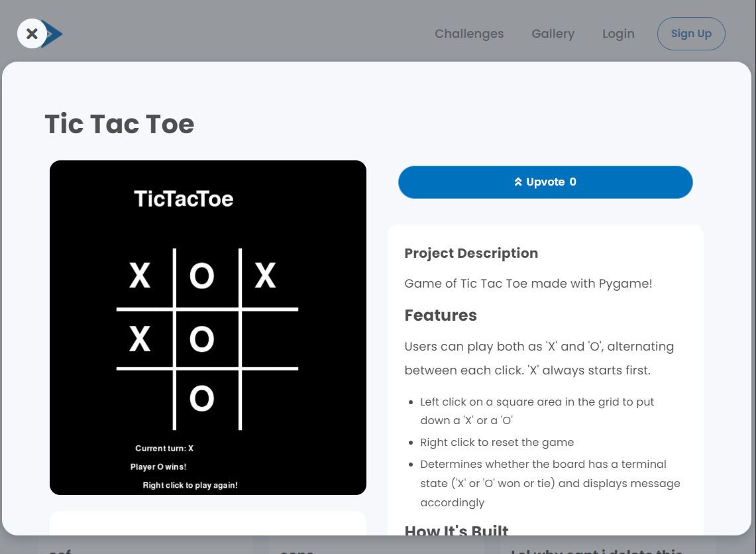This screenshot has width=756, height=554.
Task: Upvote the Tic Tac Toe project
Action: 545,182
